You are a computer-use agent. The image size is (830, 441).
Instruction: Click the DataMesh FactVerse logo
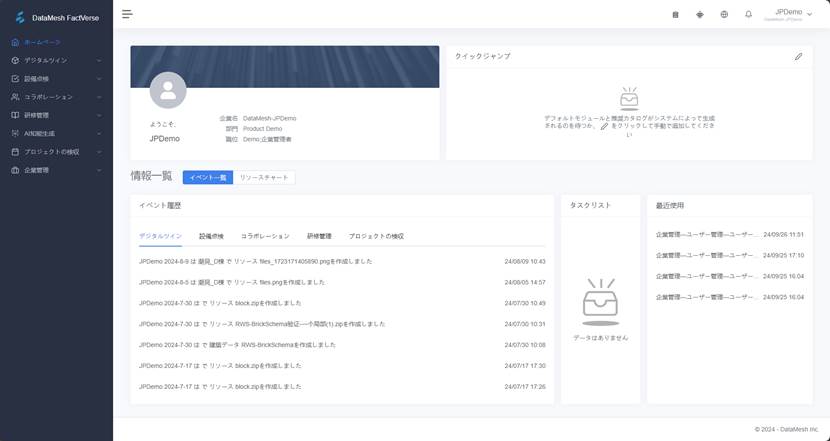point(57,17)
